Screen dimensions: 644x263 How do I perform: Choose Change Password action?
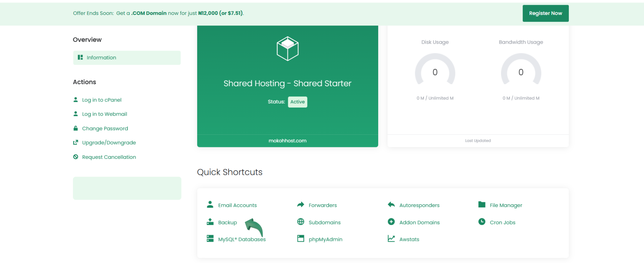pos(105,129)
